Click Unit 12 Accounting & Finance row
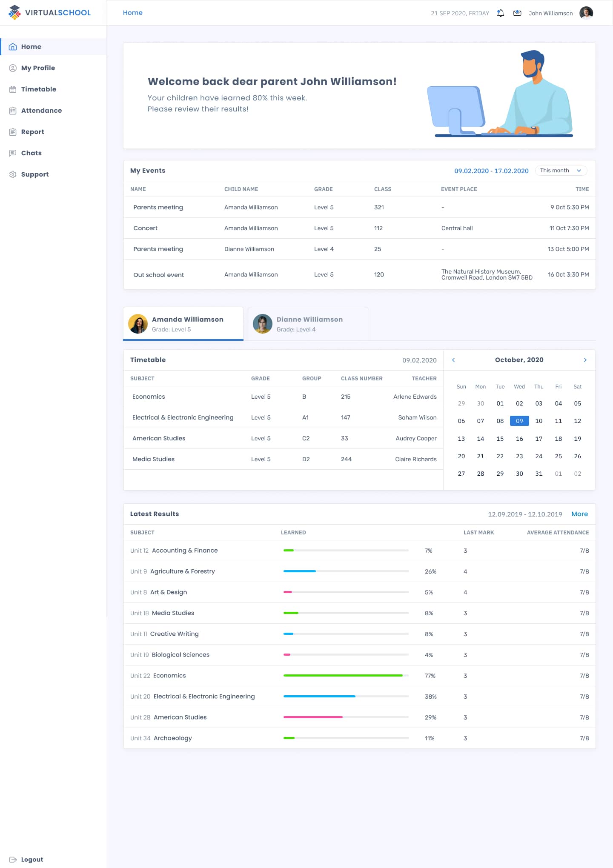613x868 pixels. (359, 551)
